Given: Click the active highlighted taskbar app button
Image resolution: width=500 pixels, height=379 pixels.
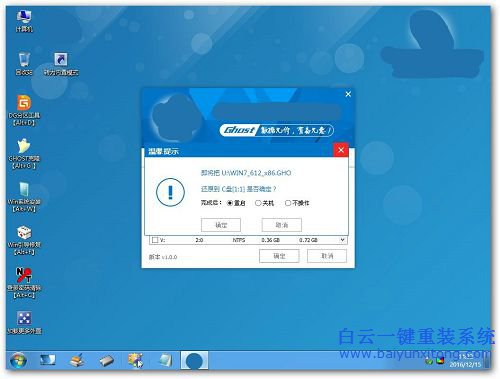Looking at the screenshot, I should 194,360.
